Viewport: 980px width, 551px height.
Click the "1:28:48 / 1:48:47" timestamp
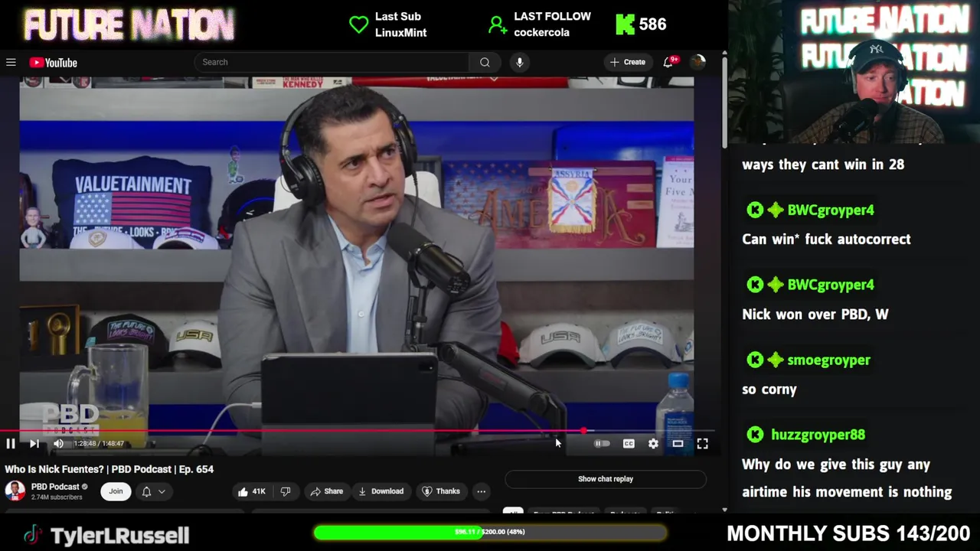tap(98, 444)
